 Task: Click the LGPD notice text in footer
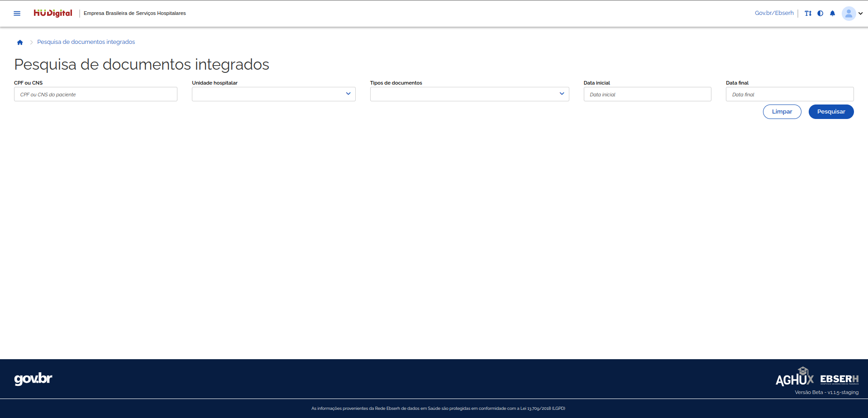[x=438, y=408]
